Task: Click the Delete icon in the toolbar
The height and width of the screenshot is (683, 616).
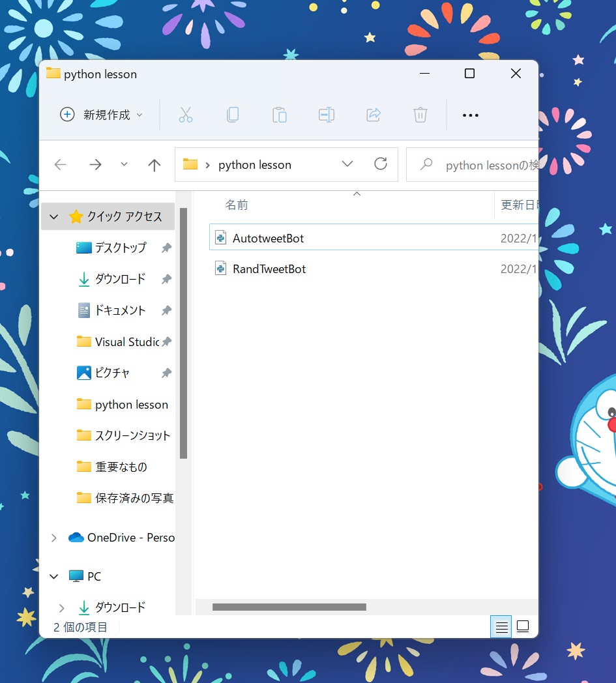Action: (420, 115)
